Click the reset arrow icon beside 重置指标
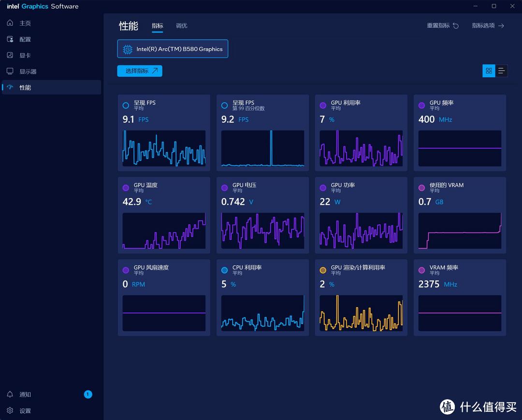Viewport: 522px width, 420px height. 456,26
